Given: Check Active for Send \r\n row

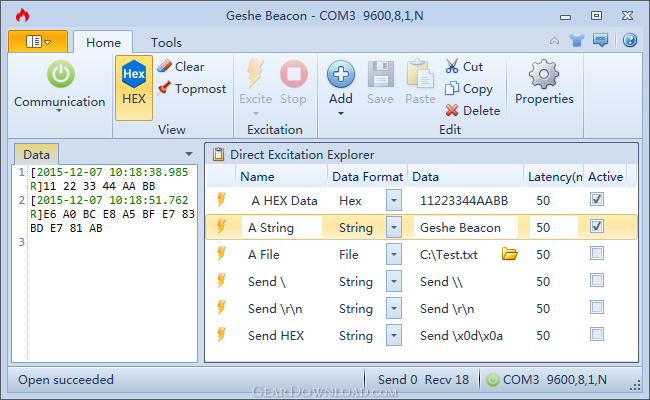Looking at the screenshot, I should 597,307.
